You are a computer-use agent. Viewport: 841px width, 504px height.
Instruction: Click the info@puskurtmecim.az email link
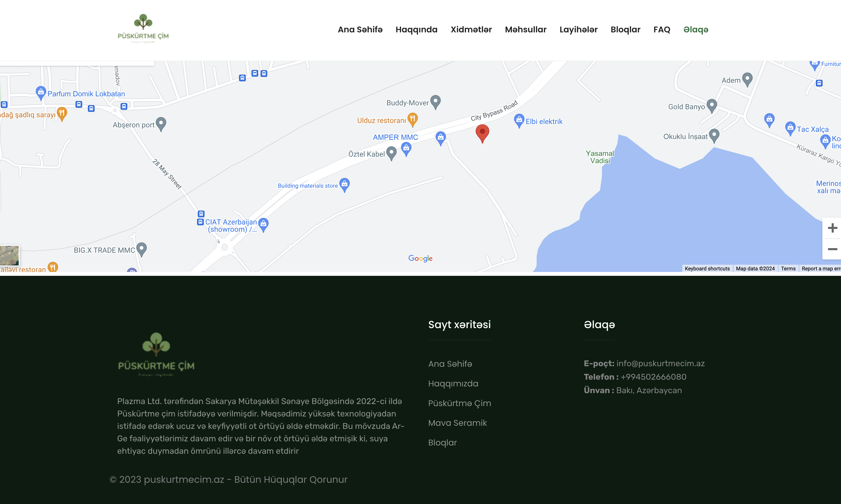660,363
